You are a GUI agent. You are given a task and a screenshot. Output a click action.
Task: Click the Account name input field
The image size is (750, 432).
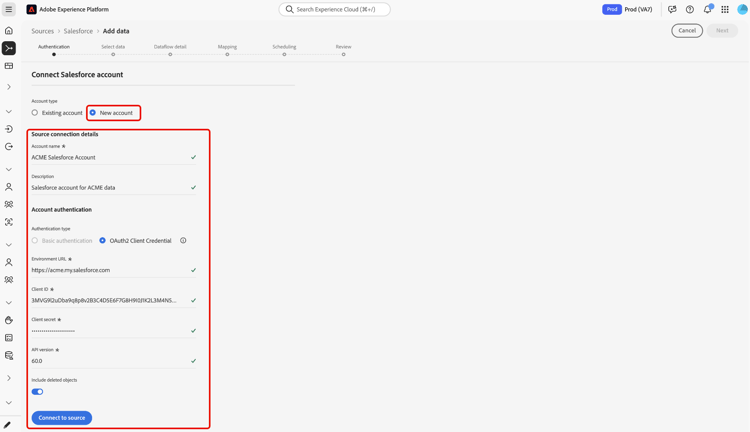pyautogui.click(x=114, y=157)
